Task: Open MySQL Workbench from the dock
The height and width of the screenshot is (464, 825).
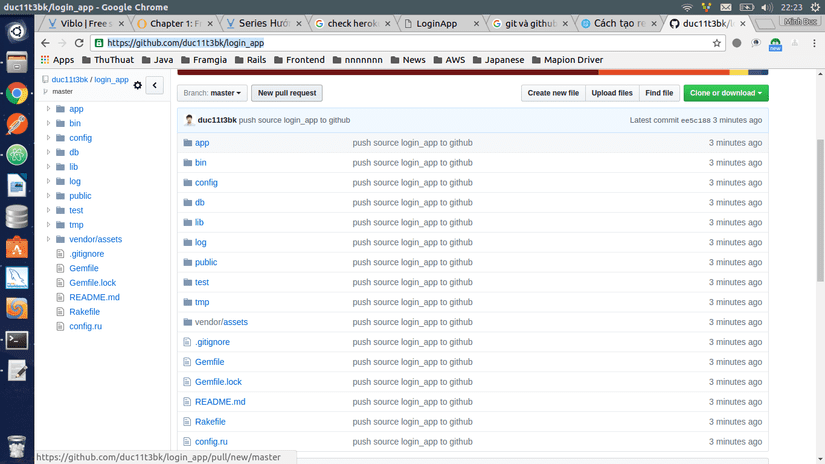Action: [17, 278]
